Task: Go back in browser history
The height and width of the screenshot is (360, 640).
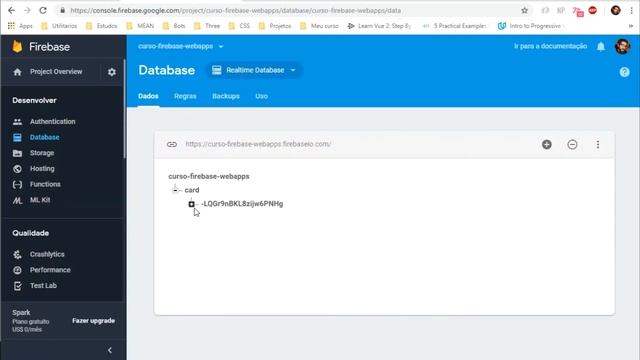Action: click(x=11, y=11)
